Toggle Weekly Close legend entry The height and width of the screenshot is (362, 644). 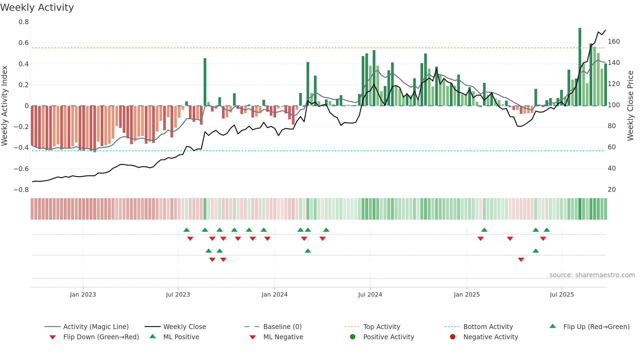click(175, 327)
